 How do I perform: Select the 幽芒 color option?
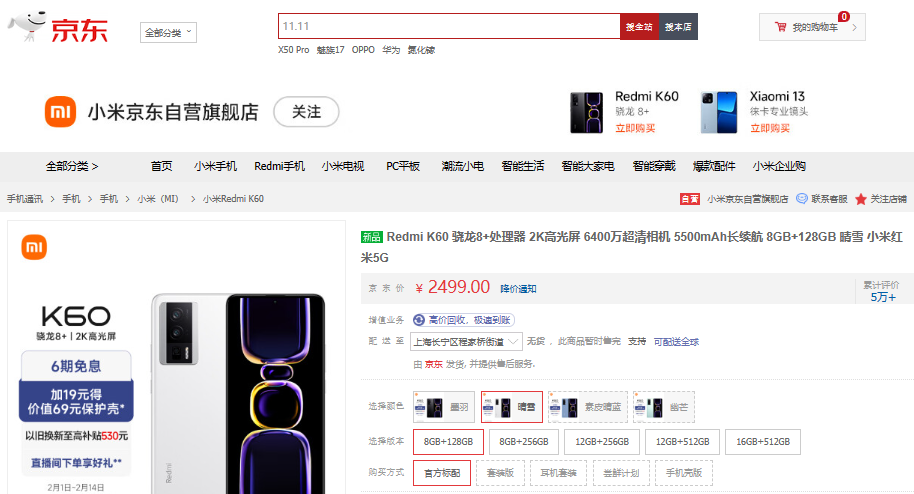click(664, 407)
